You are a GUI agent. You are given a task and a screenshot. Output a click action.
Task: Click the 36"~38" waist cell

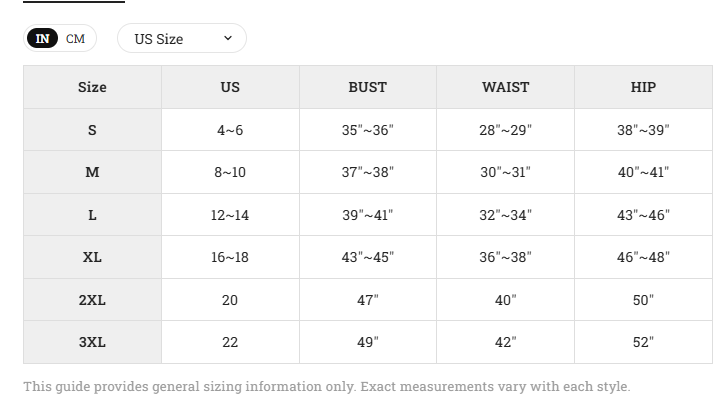tap(505, 257)
